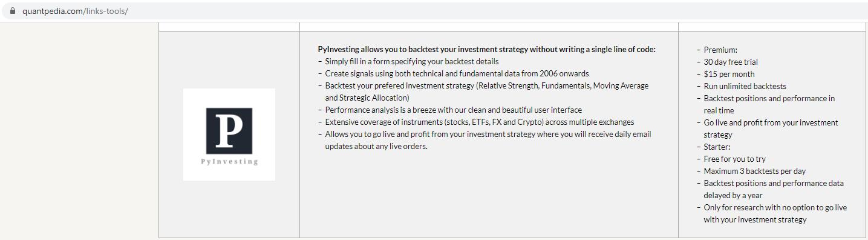868x240 pixels.
Task: Click the "PyInvesting" wordmark under the P logo
Action: coord(229,162)
